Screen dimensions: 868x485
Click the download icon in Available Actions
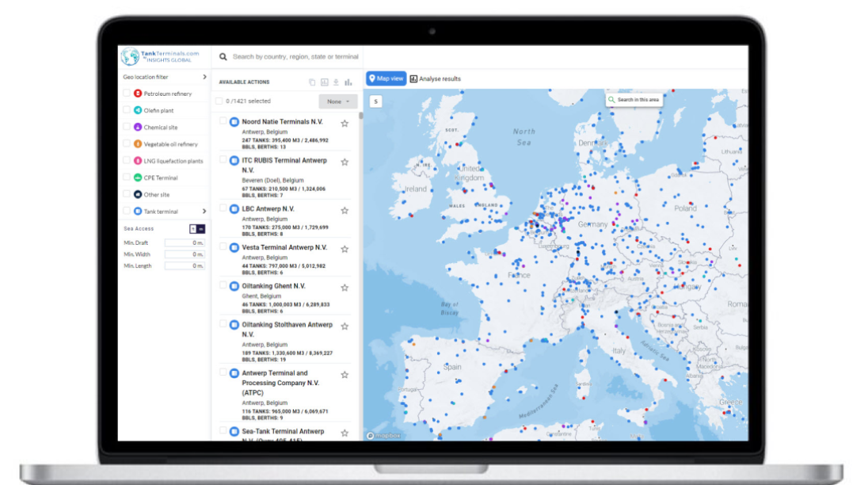point(336,82)
